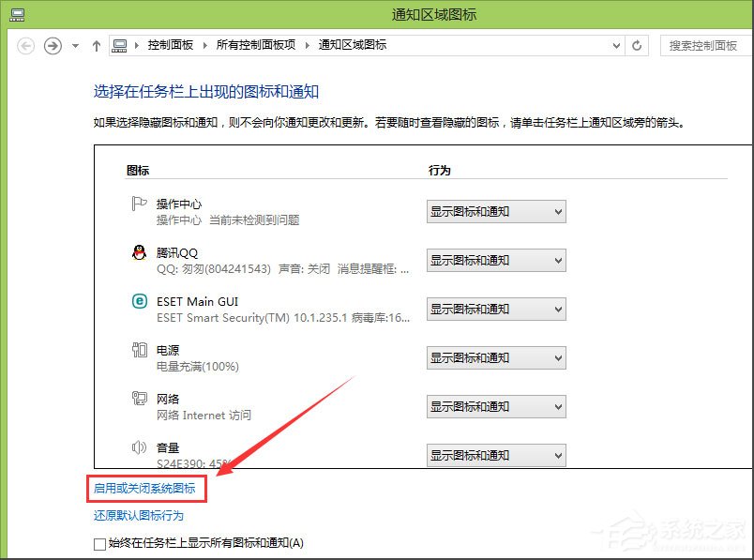Click the Control Panel icon in the address bar
This screenshot has height=560, width=754.
[120, 45]
